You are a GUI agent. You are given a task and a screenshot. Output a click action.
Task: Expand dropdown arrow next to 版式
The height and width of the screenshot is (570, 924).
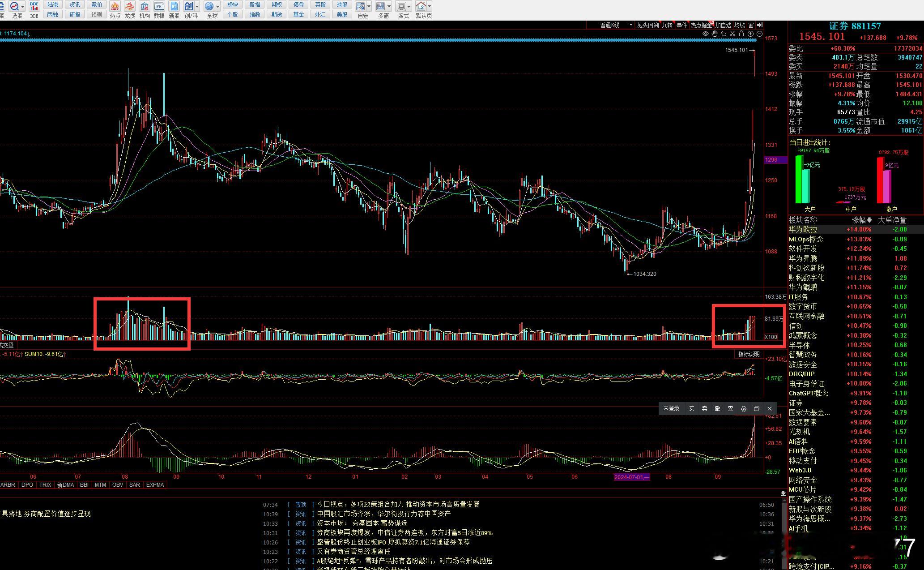pos(409,6)
